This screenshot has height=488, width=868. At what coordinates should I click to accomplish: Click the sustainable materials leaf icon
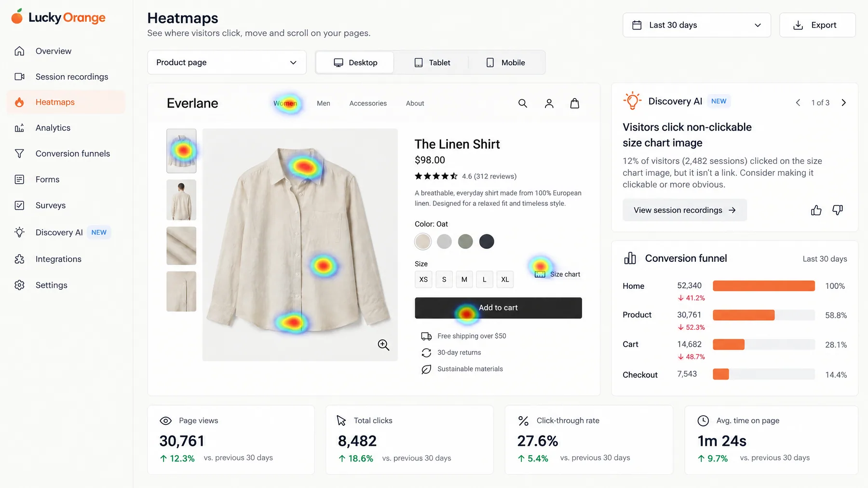click(x=426, y=369)
